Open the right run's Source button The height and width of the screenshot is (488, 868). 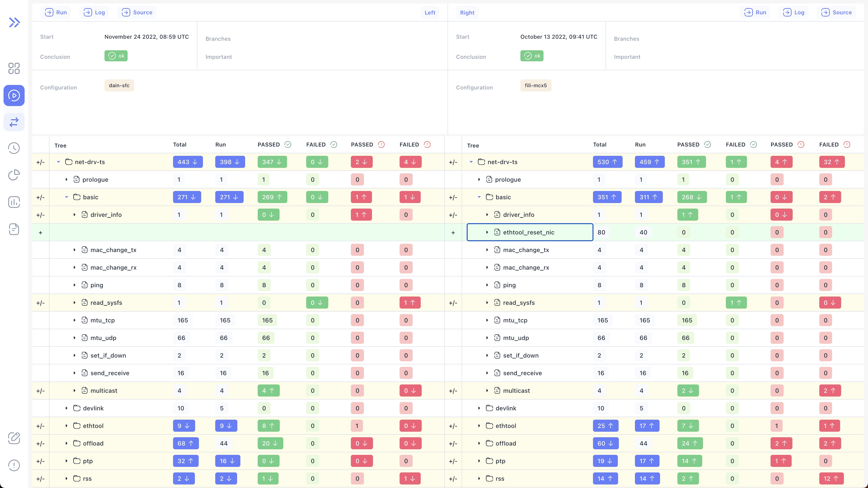coord(836,13)
